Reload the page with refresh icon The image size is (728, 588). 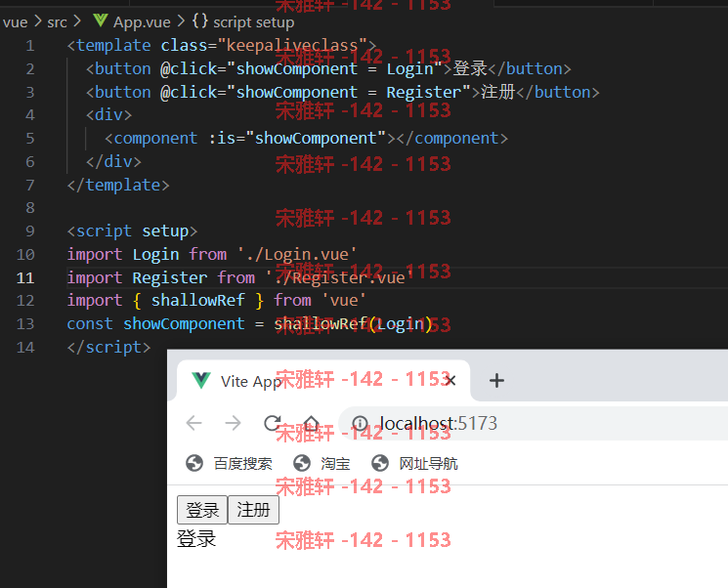tap(272, 423)
